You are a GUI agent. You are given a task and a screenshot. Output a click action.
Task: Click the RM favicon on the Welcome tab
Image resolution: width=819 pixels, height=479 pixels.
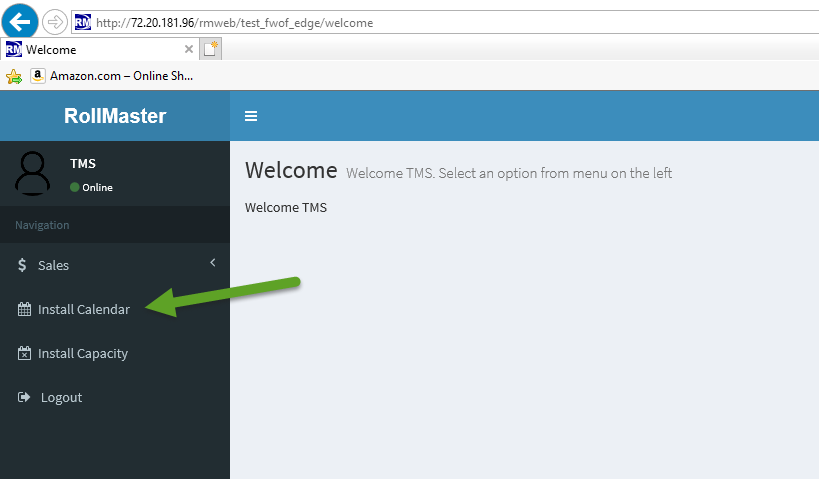click(14, 49)
